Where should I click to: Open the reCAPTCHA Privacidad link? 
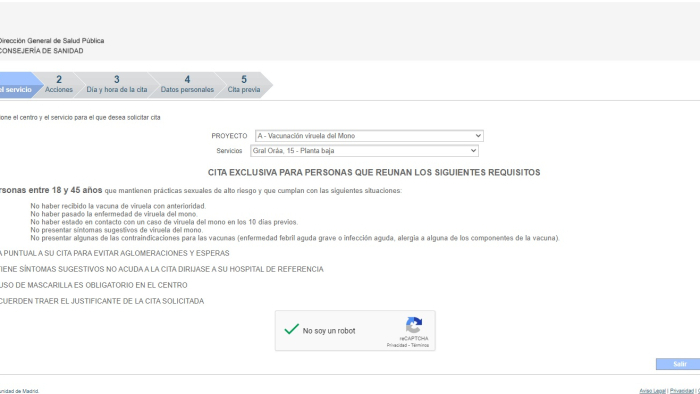396,345
